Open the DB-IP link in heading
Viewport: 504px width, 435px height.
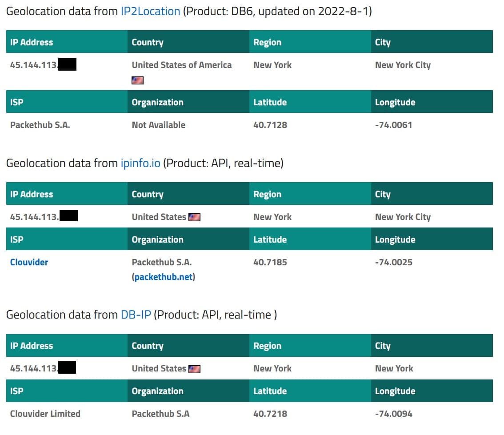(x=136, y=315)
